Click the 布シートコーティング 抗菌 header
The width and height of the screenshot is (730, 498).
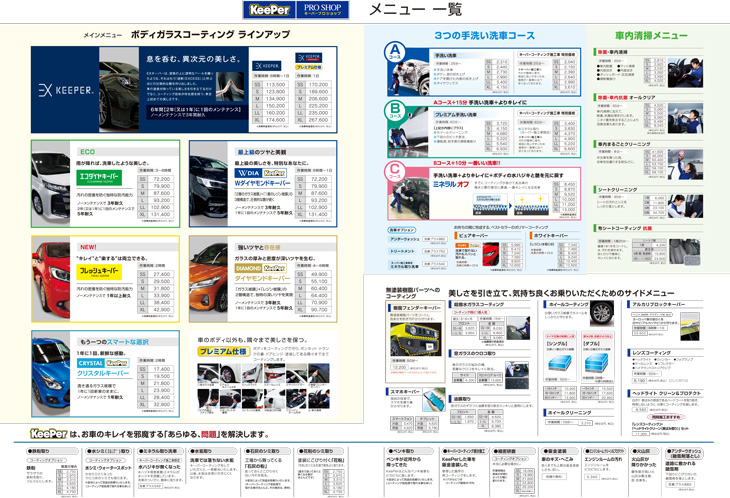(625, 228)
